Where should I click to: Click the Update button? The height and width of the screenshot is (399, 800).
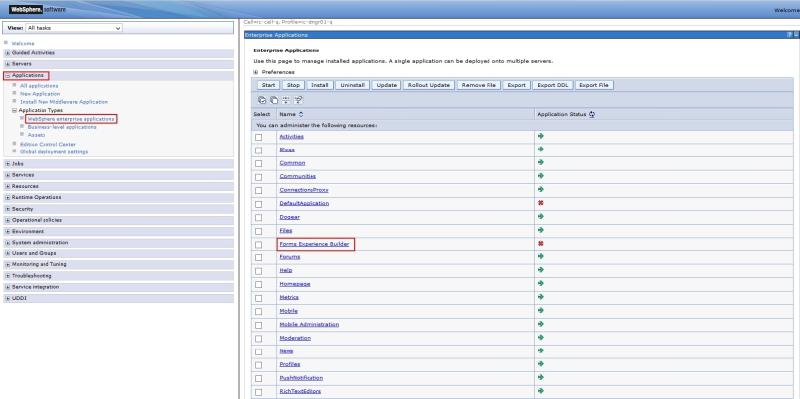(386, 85)
